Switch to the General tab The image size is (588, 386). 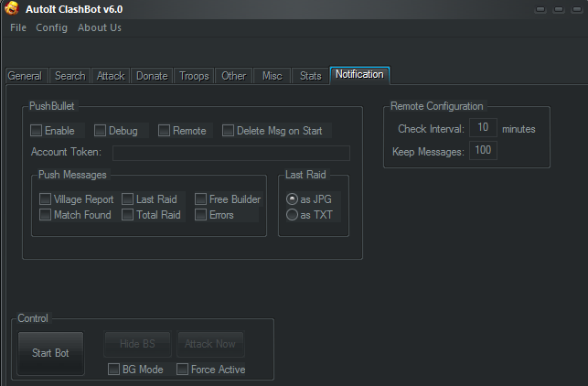[x=25, y=76]
